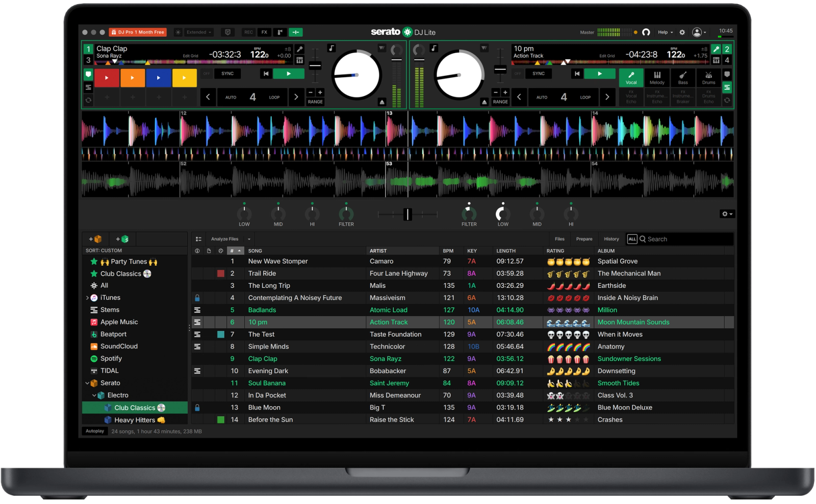Select deck 1 hot cue pad mode icon

[x=88, y=75]
